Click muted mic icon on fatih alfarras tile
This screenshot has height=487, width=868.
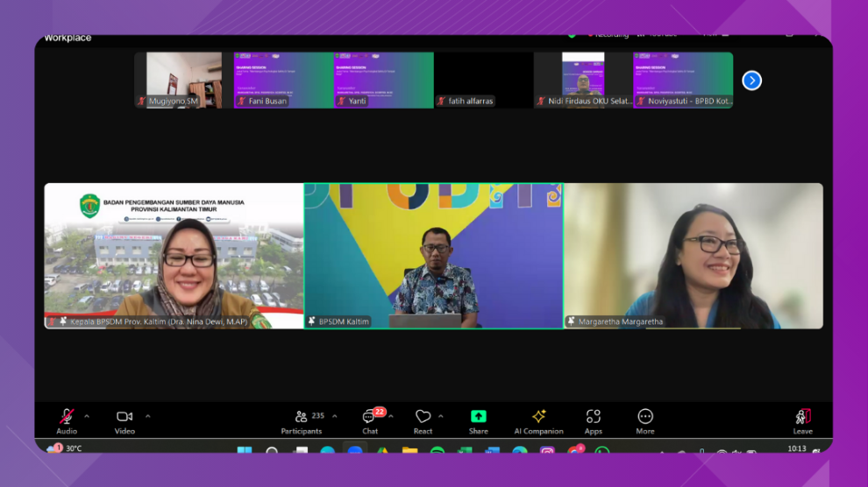[441, 101]
